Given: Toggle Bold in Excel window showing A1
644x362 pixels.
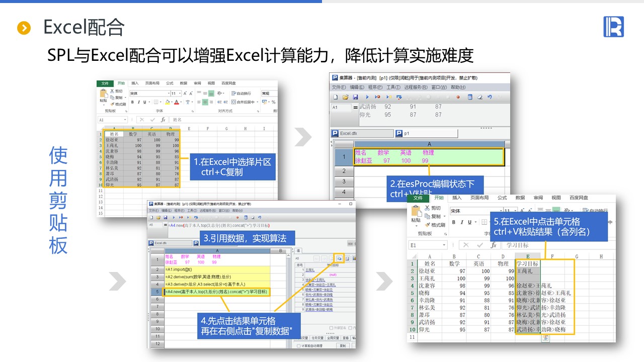Looking at the screenshot, I should point(132,102).
